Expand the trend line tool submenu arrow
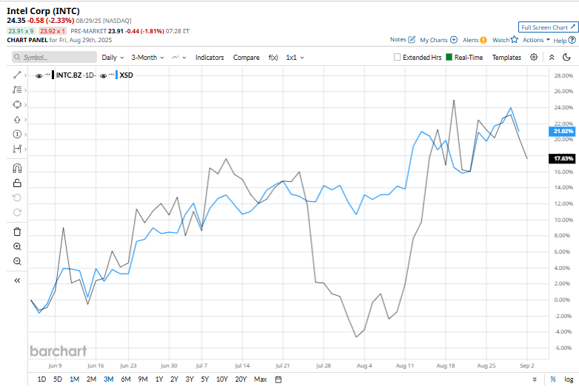The image size is (579, 392). pyautogui.click(x=25, y=75)
